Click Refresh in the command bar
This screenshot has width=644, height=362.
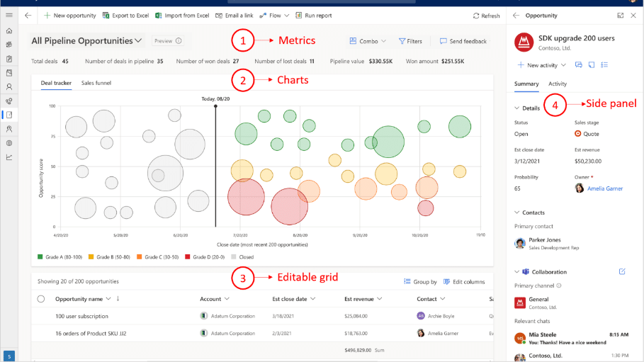coord(486,16)
